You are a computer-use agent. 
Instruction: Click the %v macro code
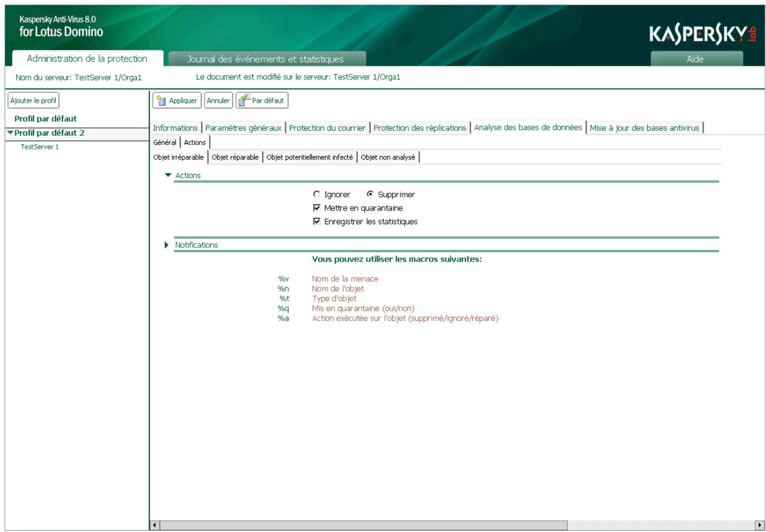[x=284, y=279]
